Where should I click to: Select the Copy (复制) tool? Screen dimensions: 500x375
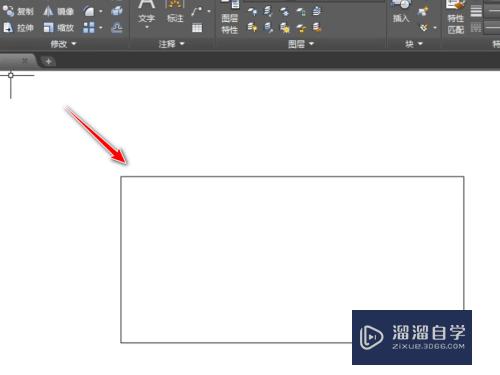(18, 11)
